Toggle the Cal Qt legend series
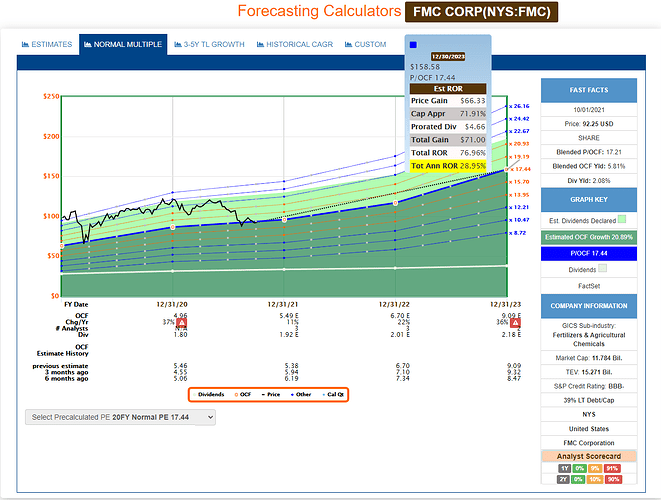661x500 pixels. click(333, 395)
